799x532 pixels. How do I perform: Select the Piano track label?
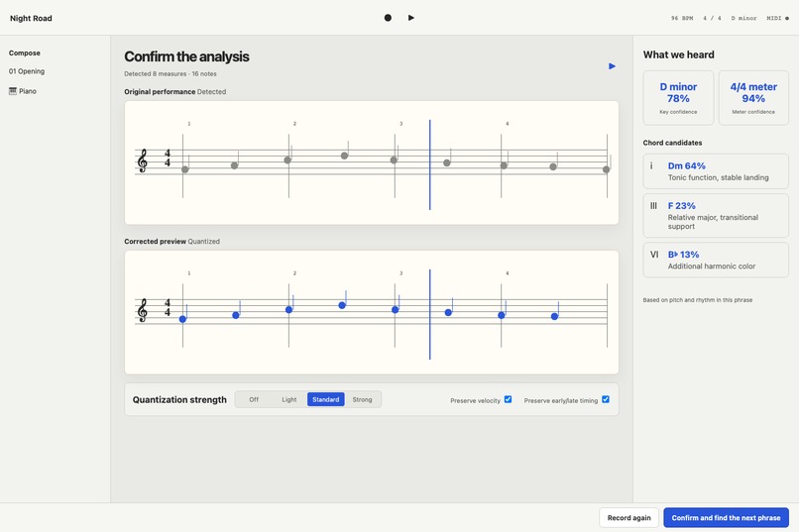tap(28, 91)
